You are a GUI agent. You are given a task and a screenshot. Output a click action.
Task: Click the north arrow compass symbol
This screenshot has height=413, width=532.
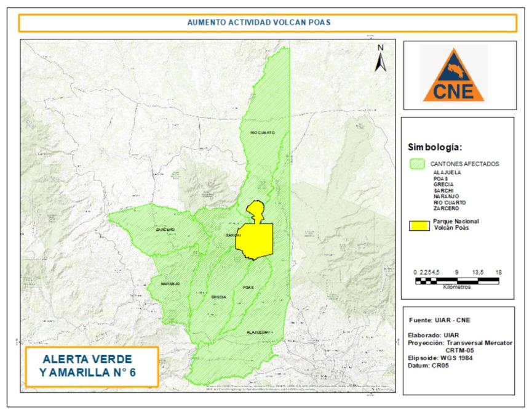point(380,58)
